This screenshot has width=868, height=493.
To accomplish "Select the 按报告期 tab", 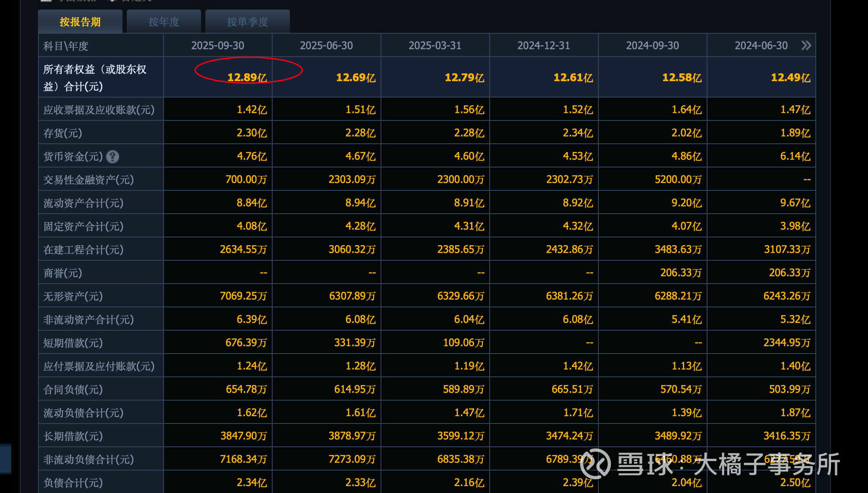I will click(80, 22).
